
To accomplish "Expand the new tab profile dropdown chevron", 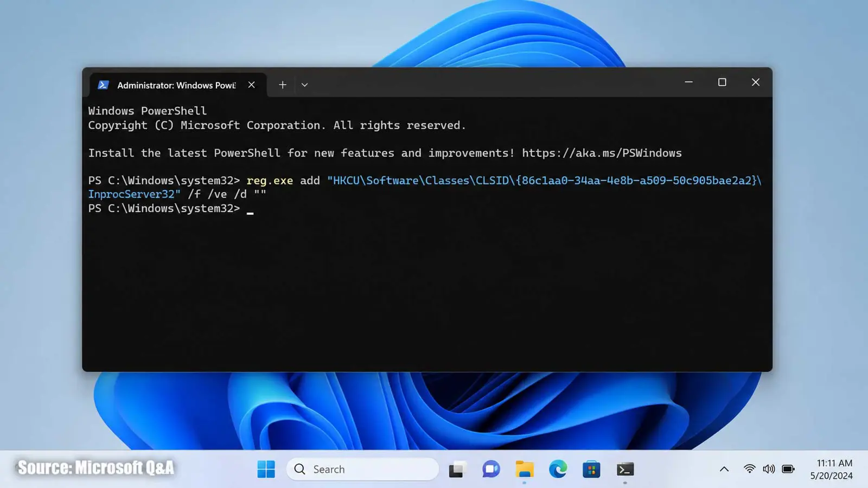I will (304, 85).
